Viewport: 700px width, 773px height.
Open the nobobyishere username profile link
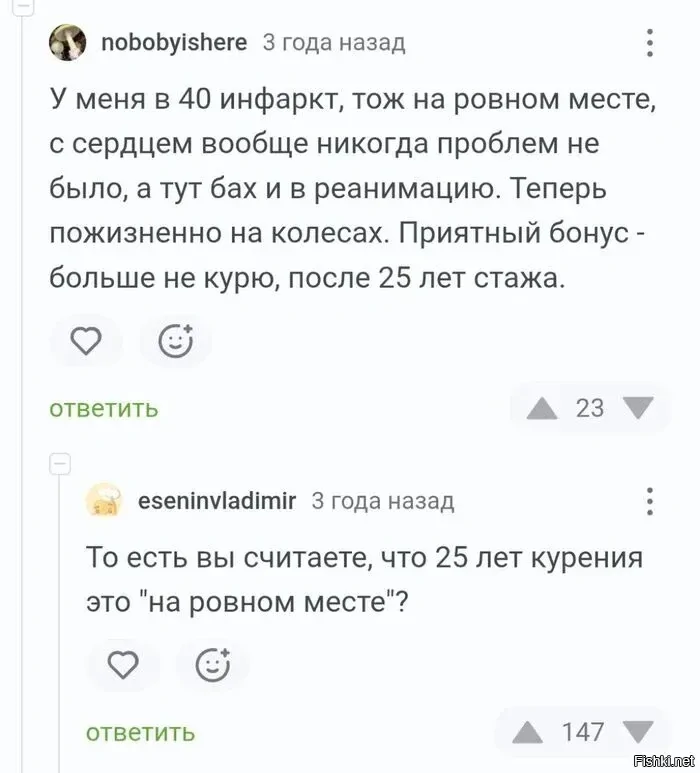tap(173, 42)
